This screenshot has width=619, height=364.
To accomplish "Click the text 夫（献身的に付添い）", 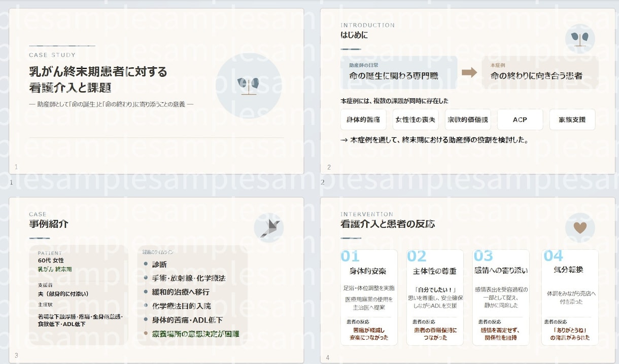I will point(63,294).
